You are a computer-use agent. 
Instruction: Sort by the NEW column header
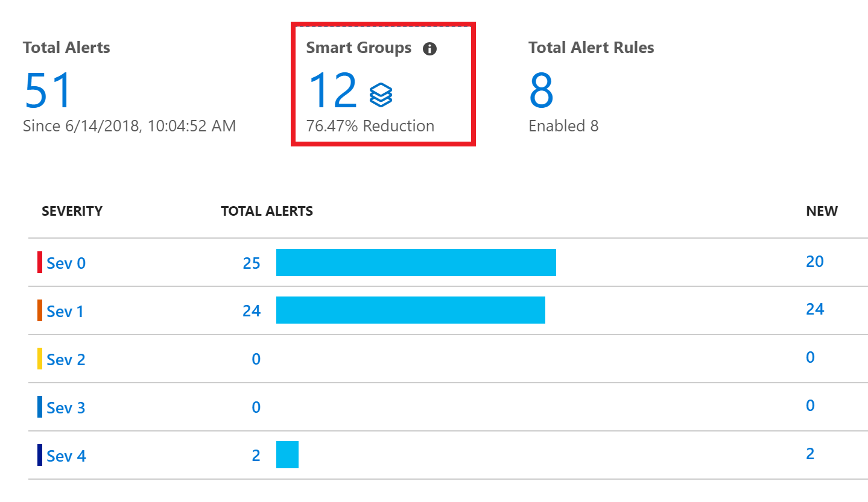coord(822,211)
